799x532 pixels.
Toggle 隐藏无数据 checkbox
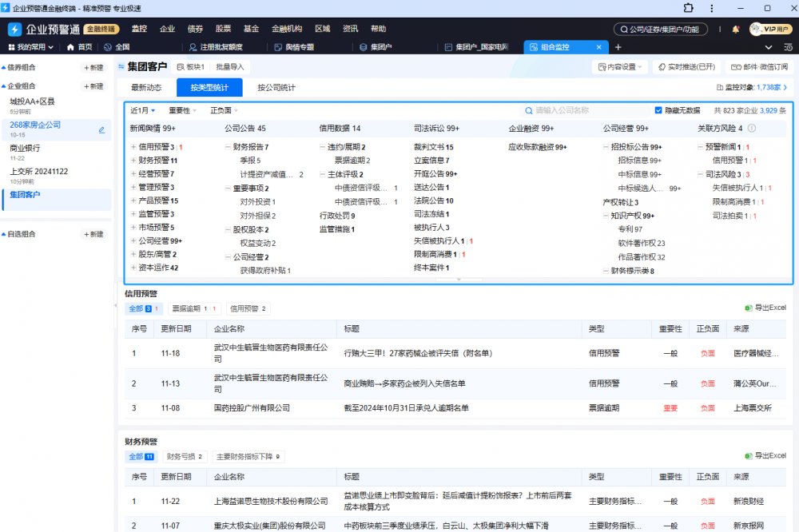coord(658,110)
